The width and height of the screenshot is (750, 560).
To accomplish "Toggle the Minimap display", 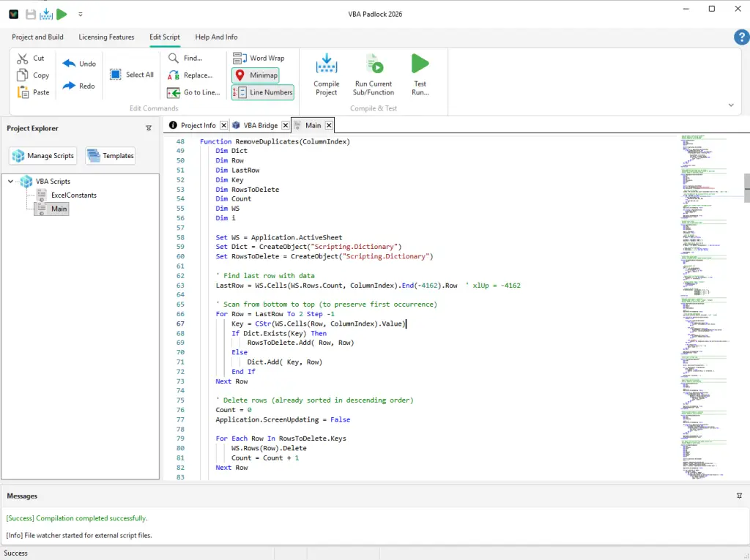I will 255,75.
